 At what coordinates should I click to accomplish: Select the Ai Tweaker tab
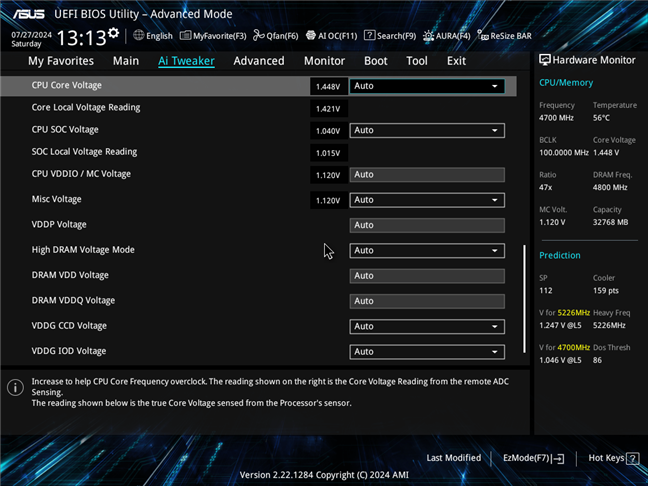[186, 61]
